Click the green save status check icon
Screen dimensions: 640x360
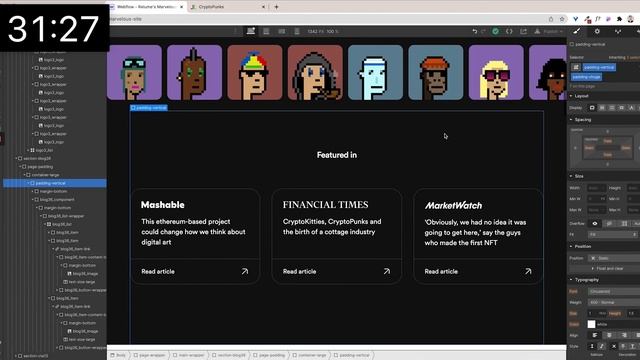(x=495, y=31)
